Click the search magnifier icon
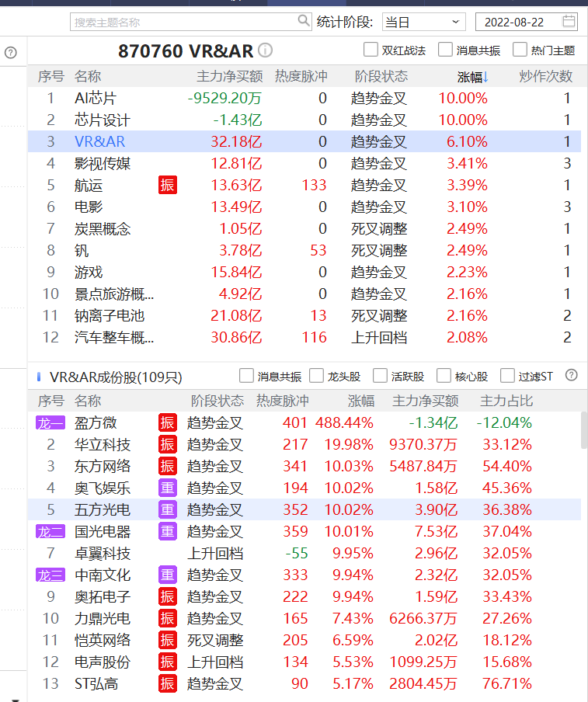 [304, 21]
